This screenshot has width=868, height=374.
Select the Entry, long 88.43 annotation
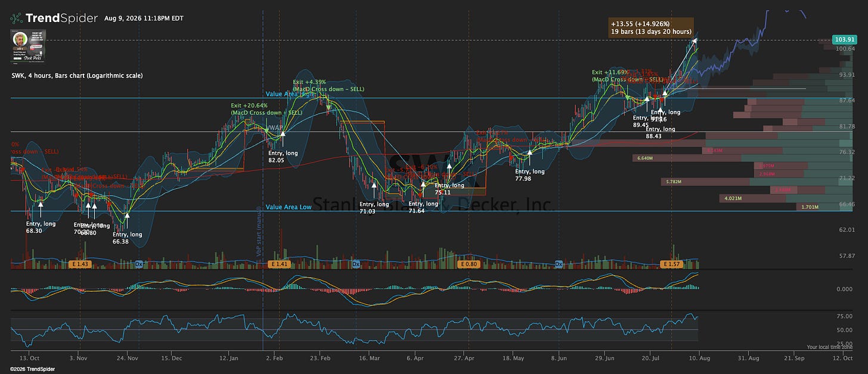coord(661,132)
